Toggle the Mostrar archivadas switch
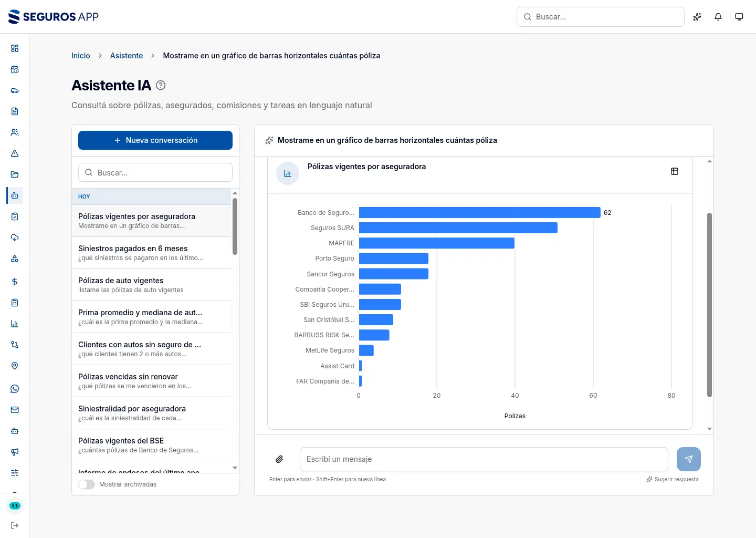 coord(87,484)
